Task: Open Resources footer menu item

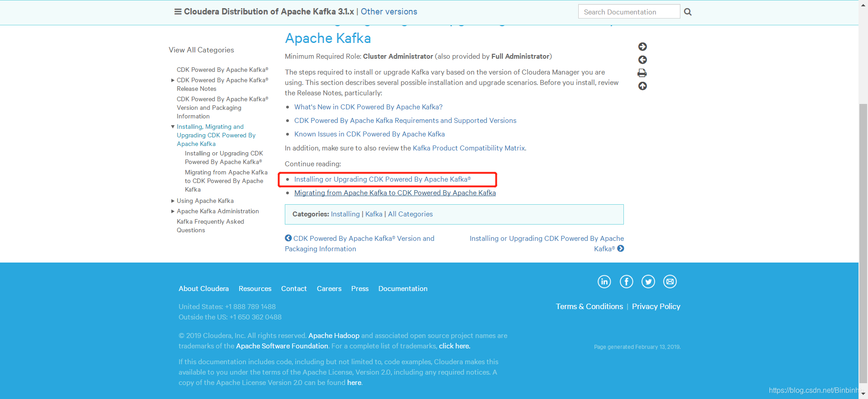Action: pyautogui.click(x=255, y=289)
